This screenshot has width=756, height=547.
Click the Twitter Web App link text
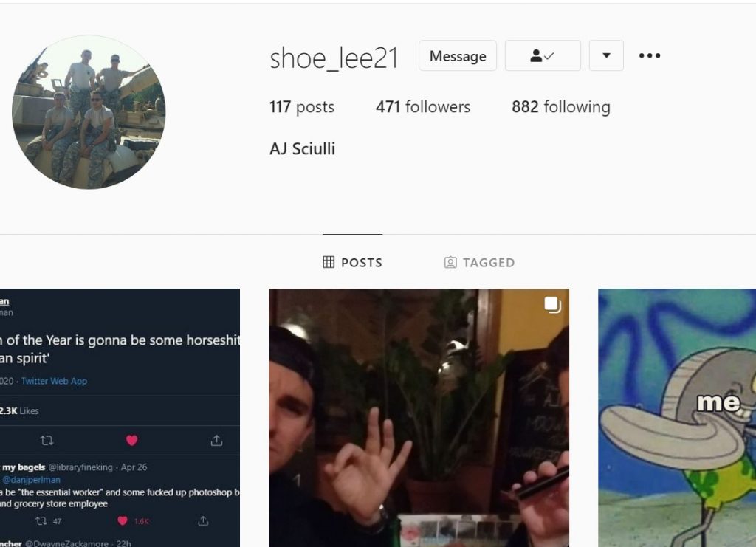coord(54,381)
